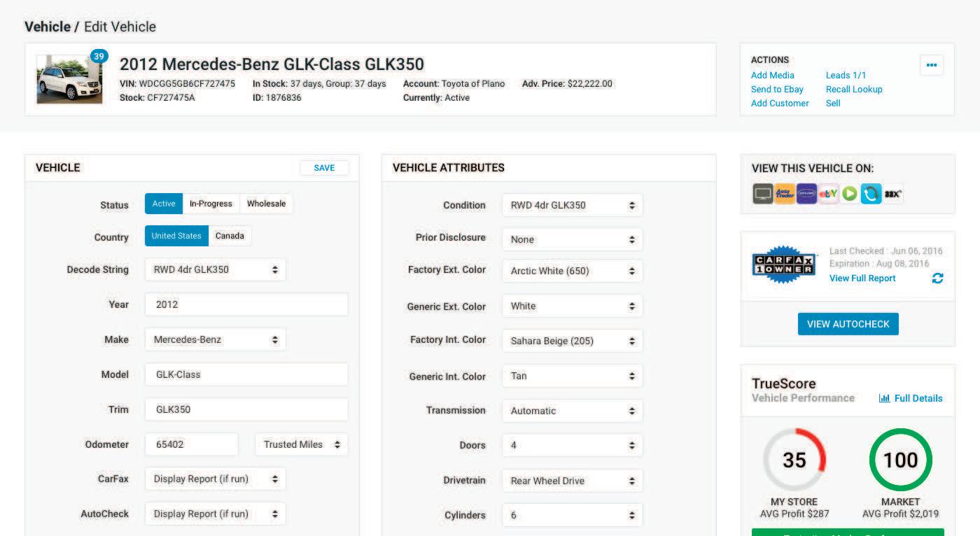The height and width of the screenshot is (536, 980).
Task: Click the Market score gauge 100
Action: 901,460
